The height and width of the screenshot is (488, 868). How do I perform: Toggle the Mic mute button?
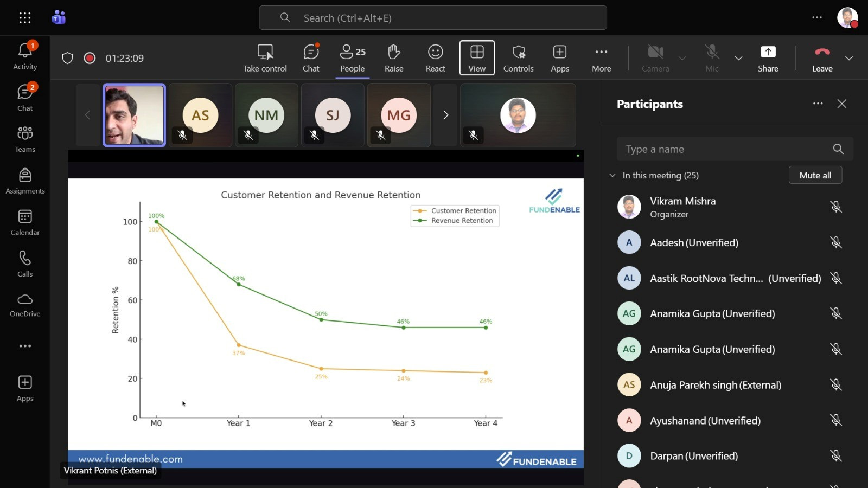[712, 58]
